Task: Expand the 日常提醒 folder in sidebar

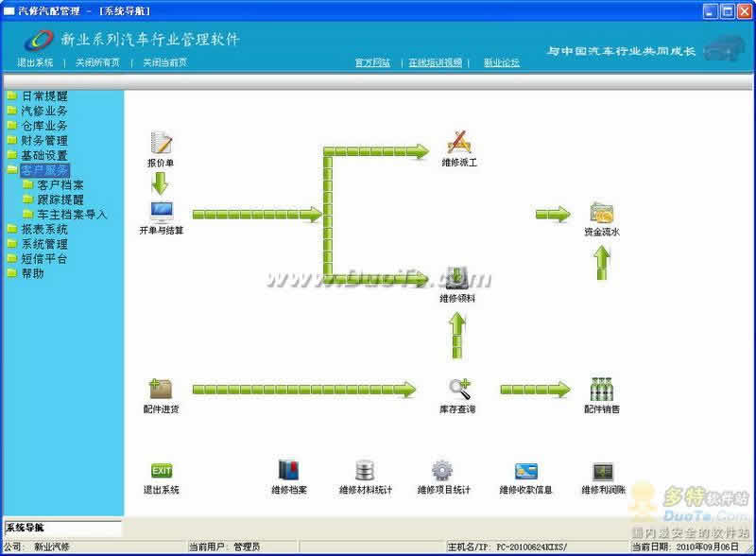Action: pyautogui.click(x=43, y=96)
